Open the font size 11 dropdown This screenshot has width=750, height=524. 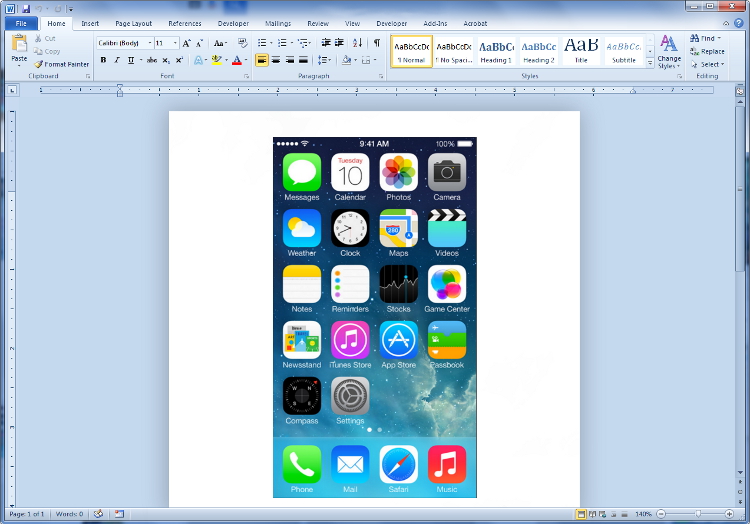[x=175, y=43]
